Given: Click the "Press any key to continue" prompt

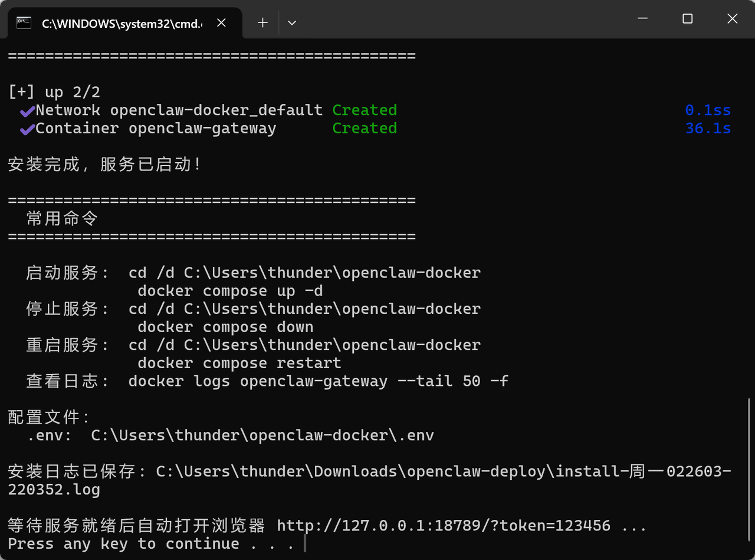Looking at the screenshot, I should click(150, 543).
